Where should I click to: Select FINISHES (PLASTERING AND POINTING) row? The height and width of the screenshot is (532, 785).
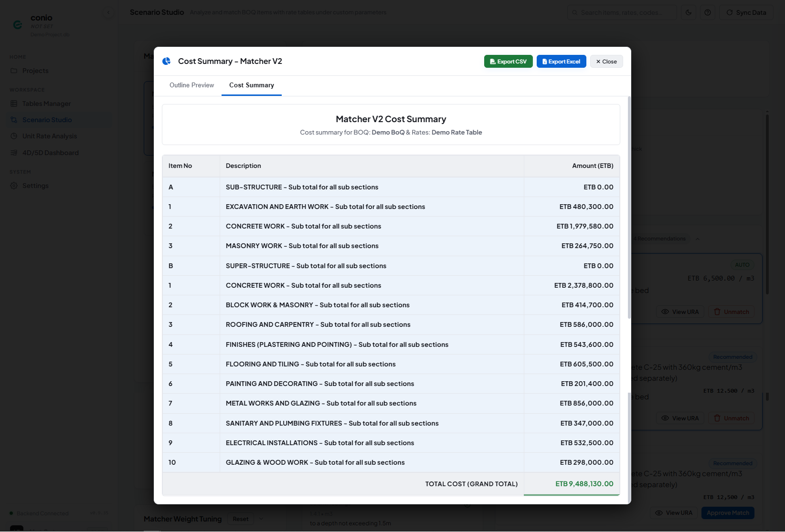[391, 344]
